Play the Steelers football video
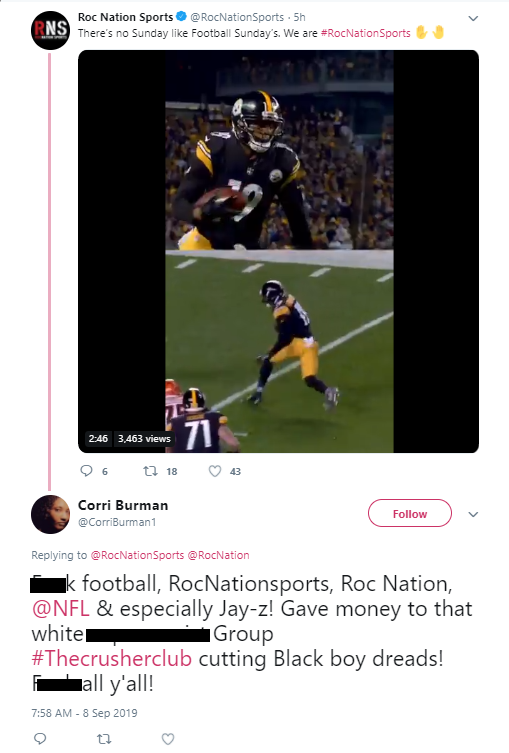This screenshot has height=753, width=509. 279,251
